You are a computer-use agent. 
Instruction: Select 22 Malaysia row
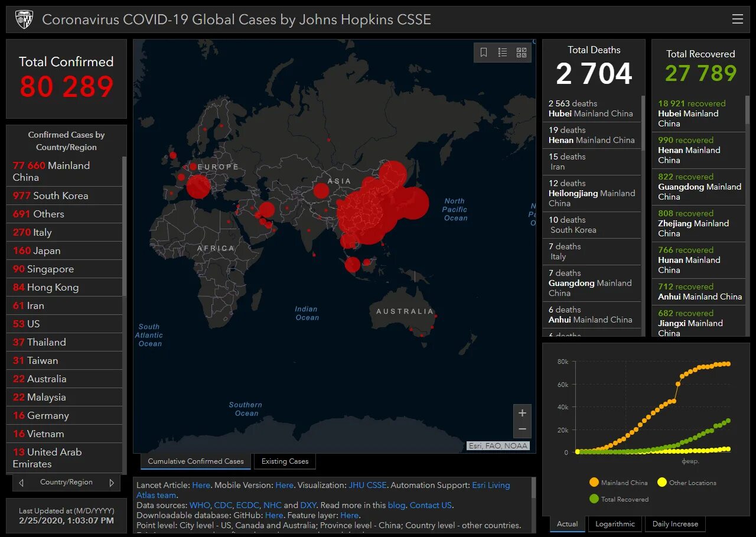coord(64,397)
